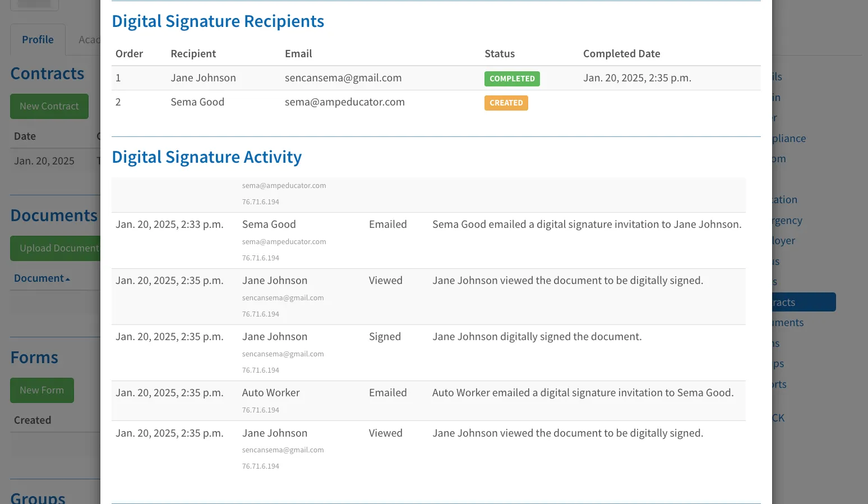Click the Documents heading in the background page
Viewport: 868px width, 504px height.
click(x=54, y=216)
